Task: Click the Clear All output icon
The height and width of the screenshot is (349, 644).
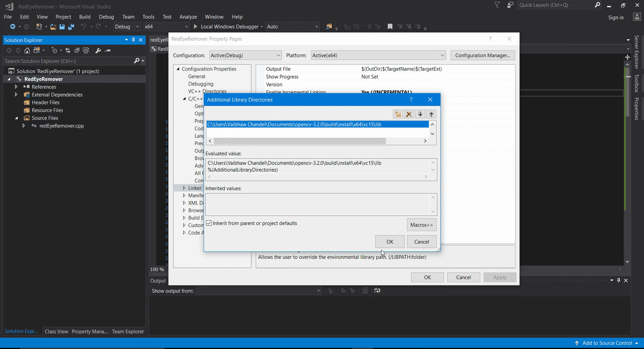Action: 365,290
